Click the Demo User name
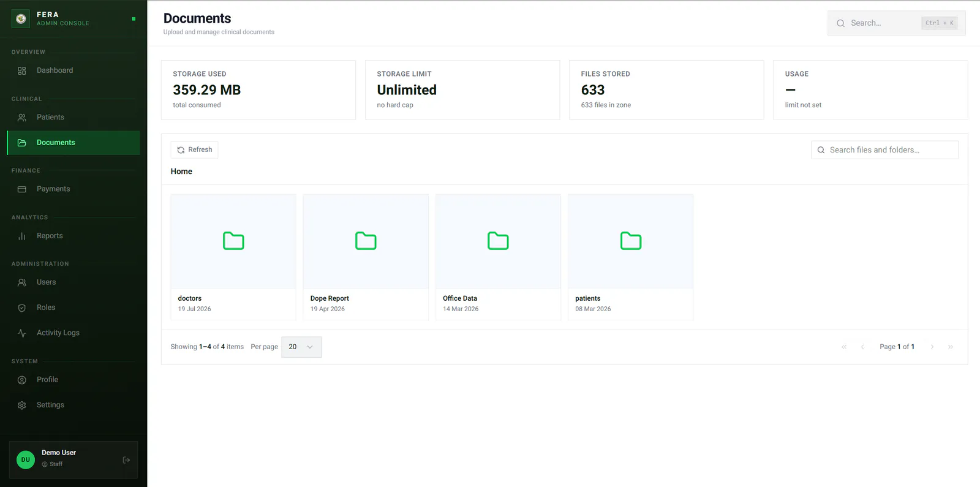 click(x=59, y=453)
